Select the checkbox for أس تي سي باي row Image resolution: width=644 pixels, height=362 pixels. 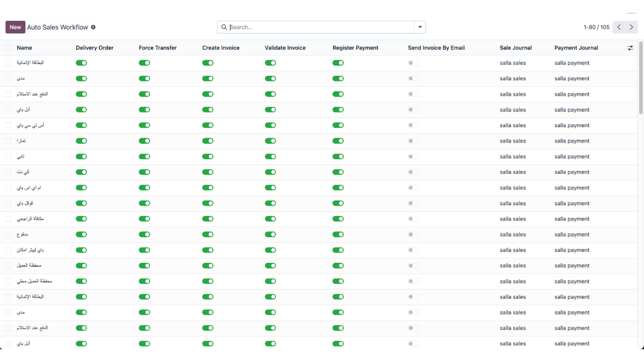[x=8, y=125]
